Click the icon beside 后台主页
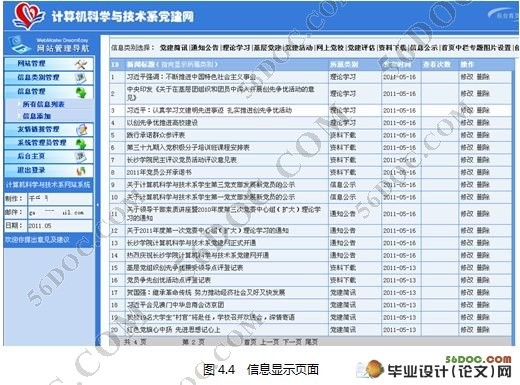 tap(81, 157)
